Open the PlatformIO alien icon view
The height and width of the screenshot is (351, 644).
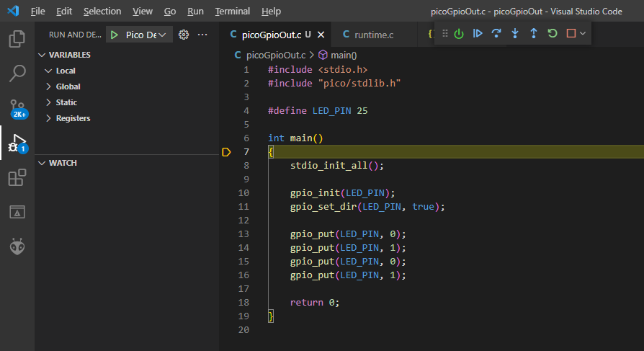(x=17, y=246)
